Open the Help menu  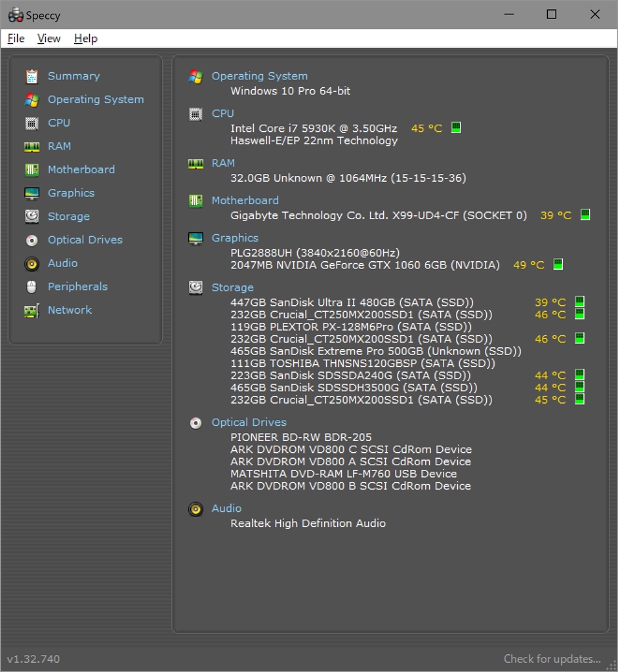pyautogui.click(x=85, y=39)
